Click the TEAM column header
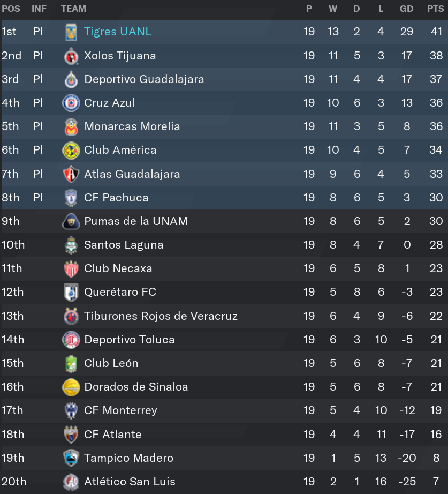 click(x=73, y=9)
